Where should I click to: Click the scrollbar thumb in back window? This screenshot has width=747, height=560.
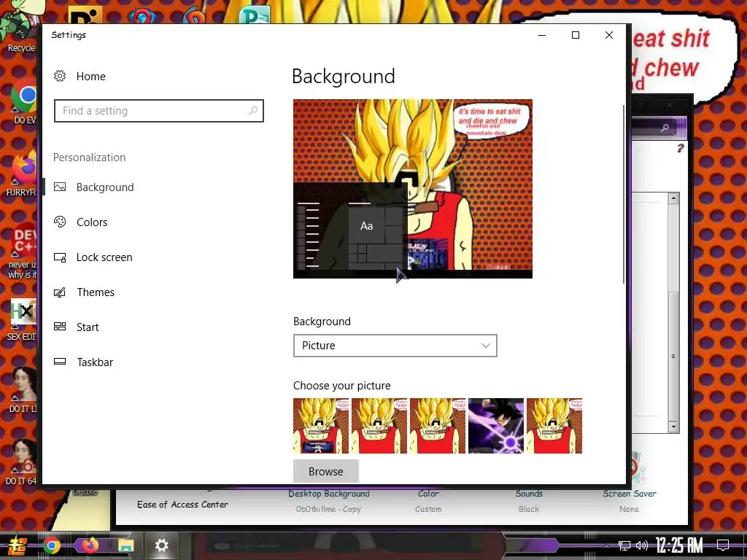[x=673, y=356]
